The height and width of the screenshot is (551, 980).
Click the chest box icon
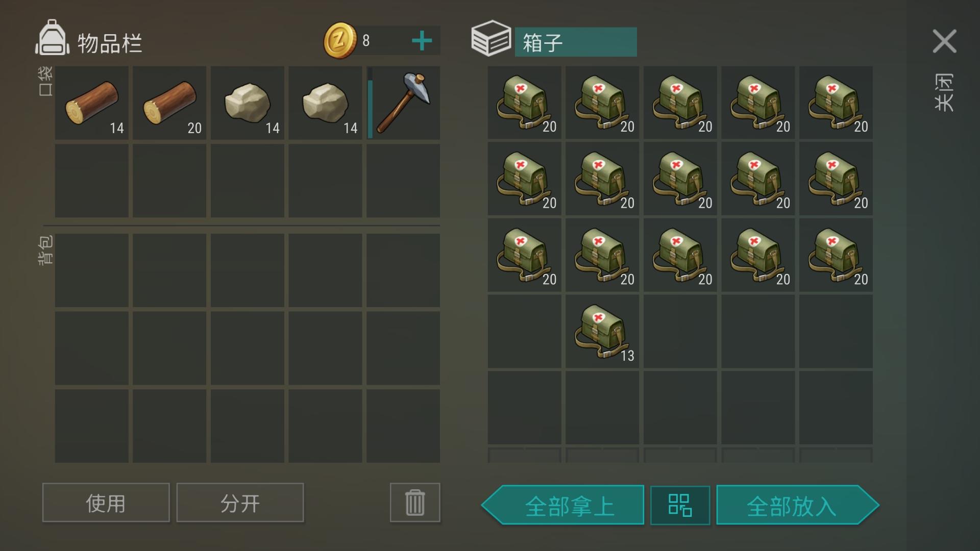pos(491,38)
